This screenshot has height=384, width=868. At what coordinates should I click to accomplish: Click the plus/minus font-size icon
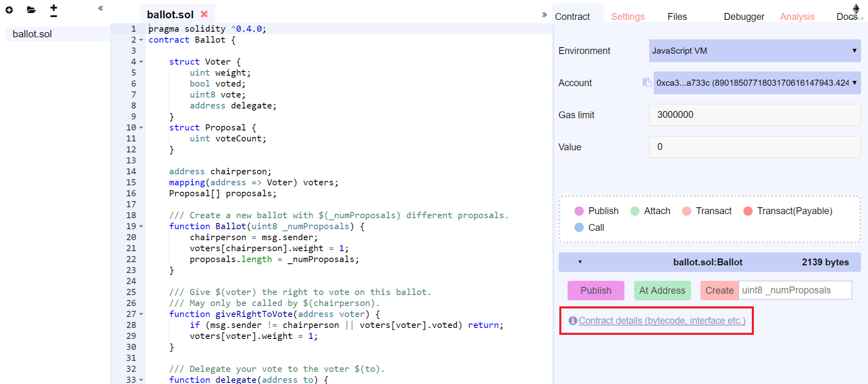click(x=54, y=11)
